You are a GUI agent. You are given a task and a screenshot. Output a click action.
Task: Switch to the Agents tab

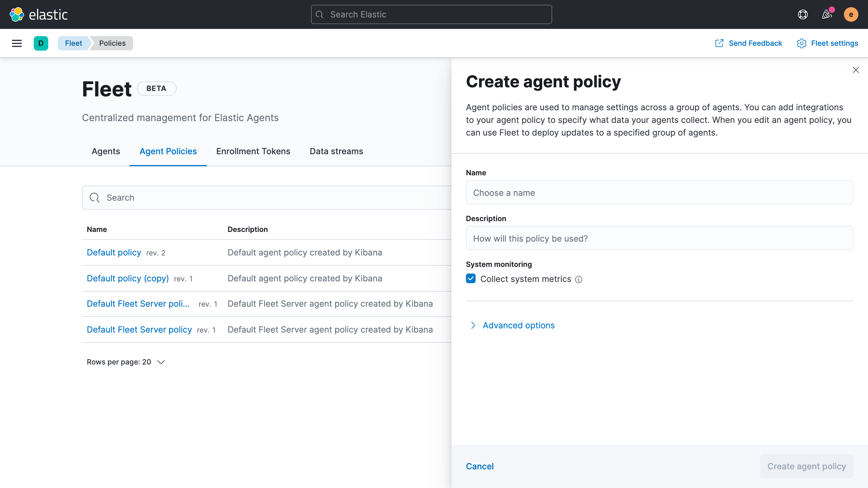tap(106, 151)
